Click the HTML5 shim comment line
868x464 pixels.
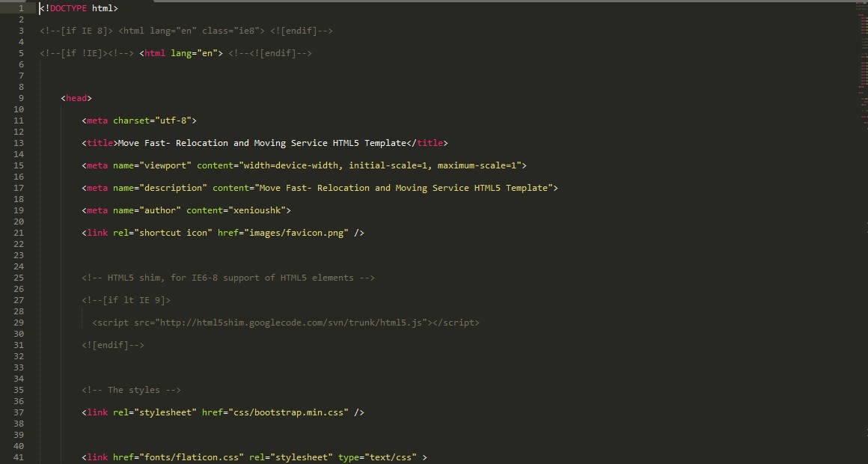pos(228,278)
